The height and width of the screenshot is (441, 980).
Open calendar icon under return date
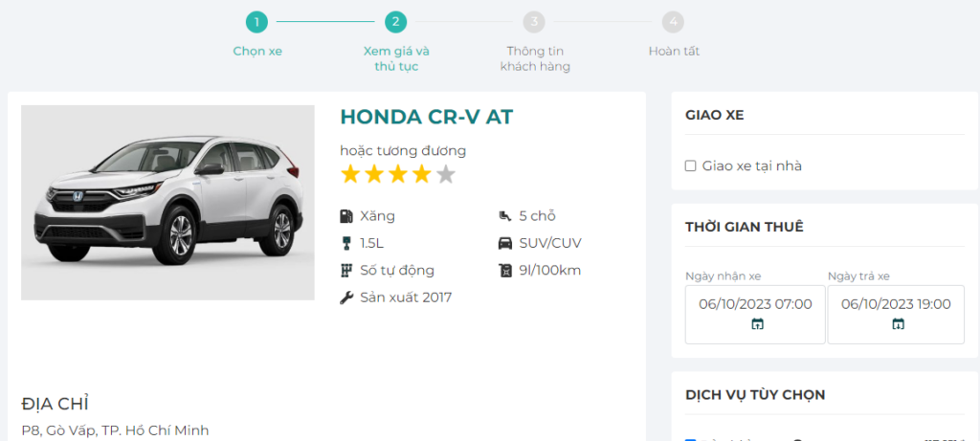(898, 324)
